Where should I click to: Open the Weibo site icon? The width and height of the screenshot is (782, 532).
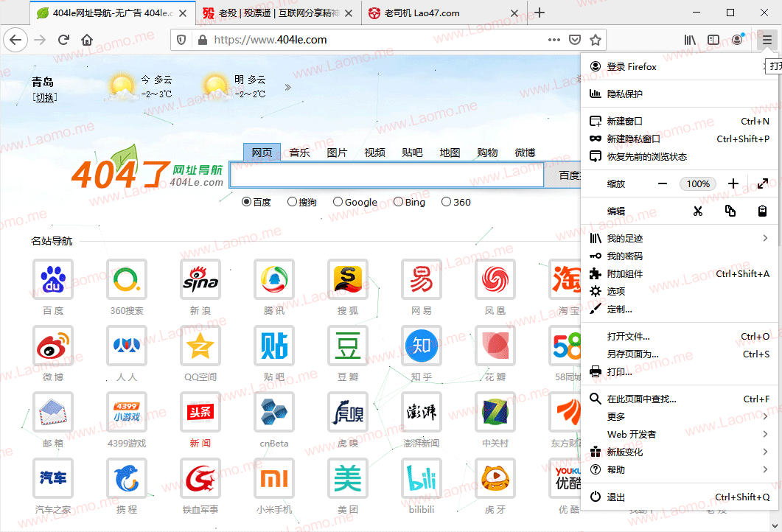(53, 346)
